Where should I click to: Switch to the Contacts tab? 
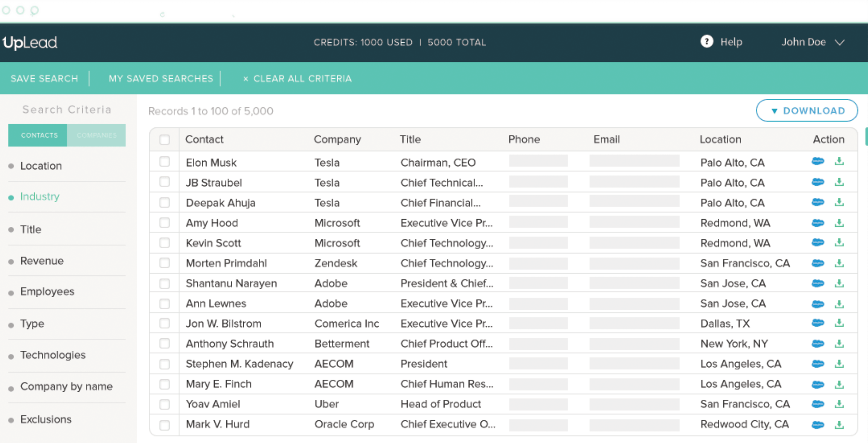point(38,135)
